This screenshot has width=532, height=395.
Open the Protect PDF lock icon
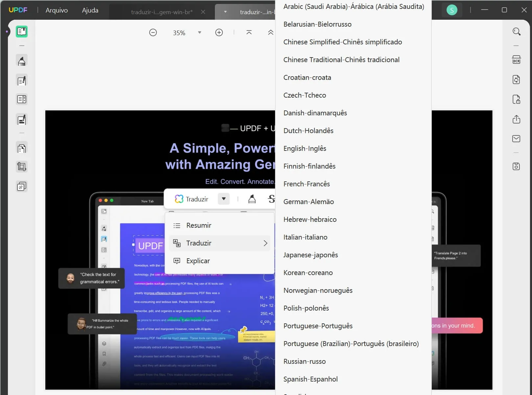click(517, 99)
